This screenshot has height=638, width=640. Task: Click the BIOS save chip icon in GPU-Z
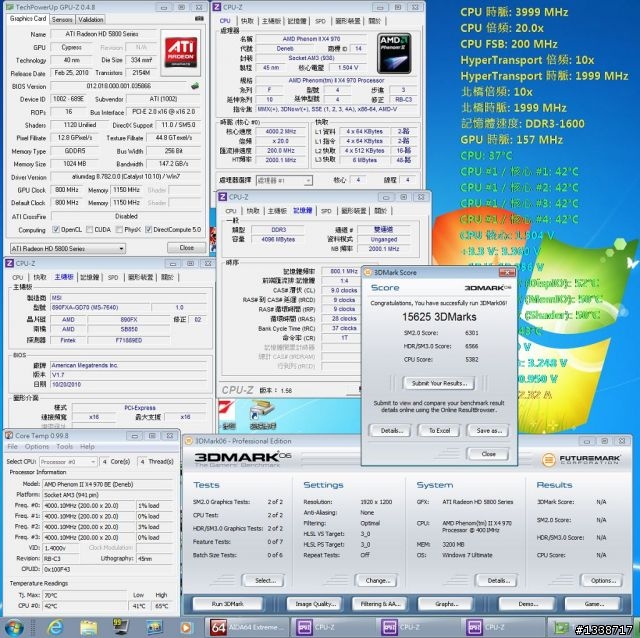195,86
